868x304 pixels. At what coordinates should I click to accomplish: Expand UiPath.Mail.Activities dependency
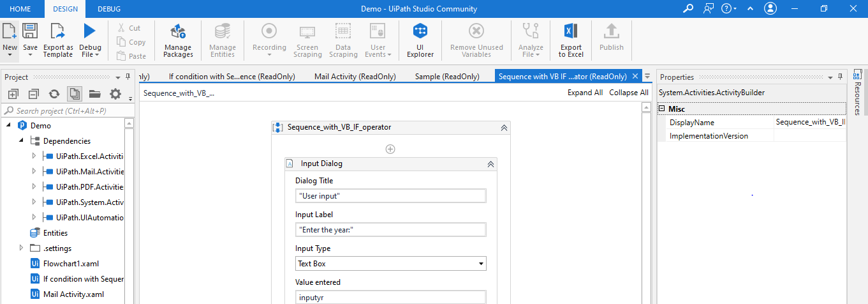[34, 172]
